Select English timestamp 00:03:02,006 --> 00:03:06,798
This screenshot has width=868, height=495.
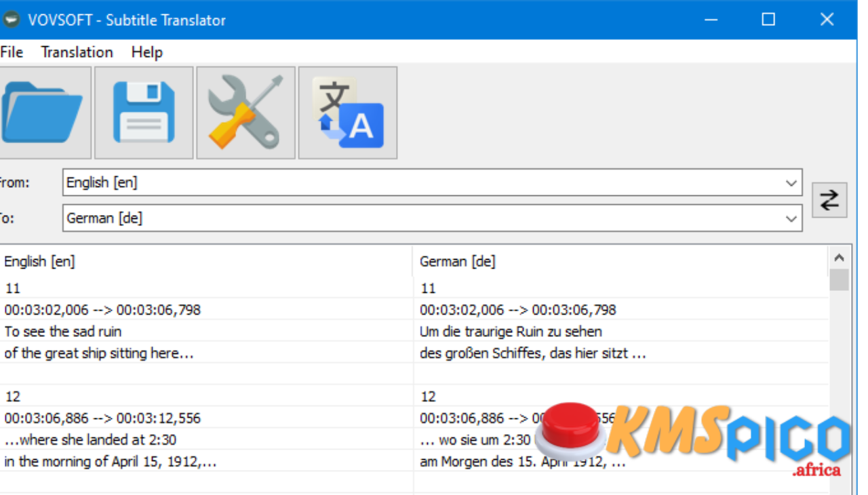(x=206, y=310)
